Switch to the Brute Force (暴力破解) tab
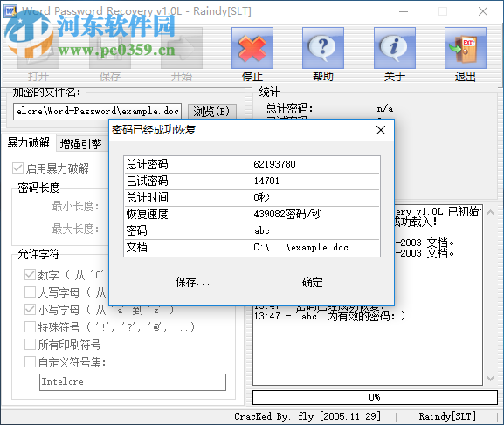The height and width of the screenshot is (425, 504). pyautogui.click(x=29, y=142)
